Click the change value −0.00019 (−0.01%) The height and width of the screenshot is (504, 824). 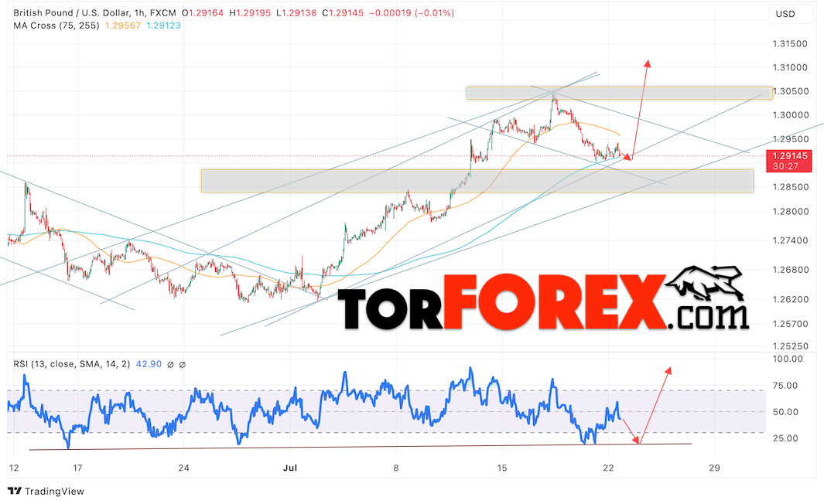(x=412, y=12)
